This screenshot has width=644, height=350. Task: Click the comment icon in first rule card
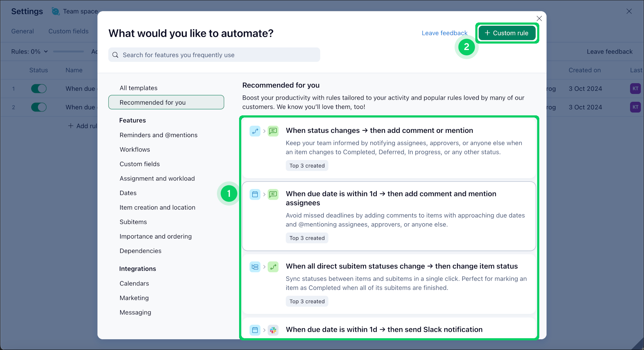[273, 131]
